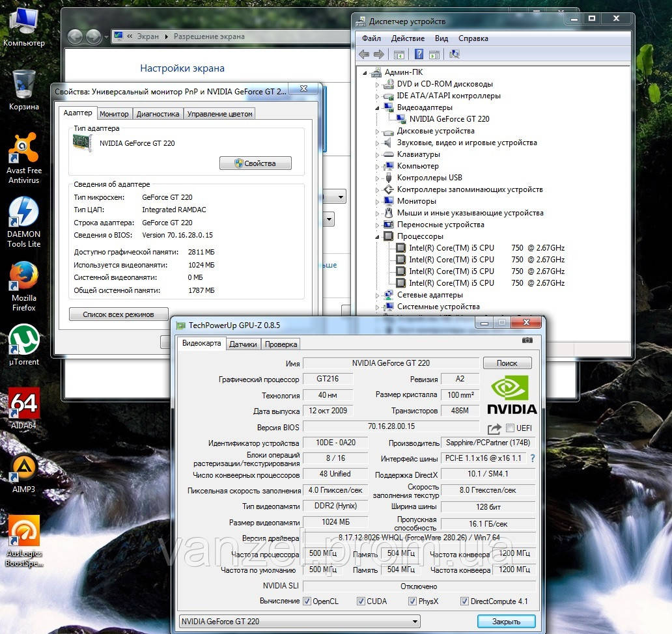This screenshot has width=672, height=634.
Task: Launch Avast Free Antivirus from the desktop
Action: click(x=24, y=159)
